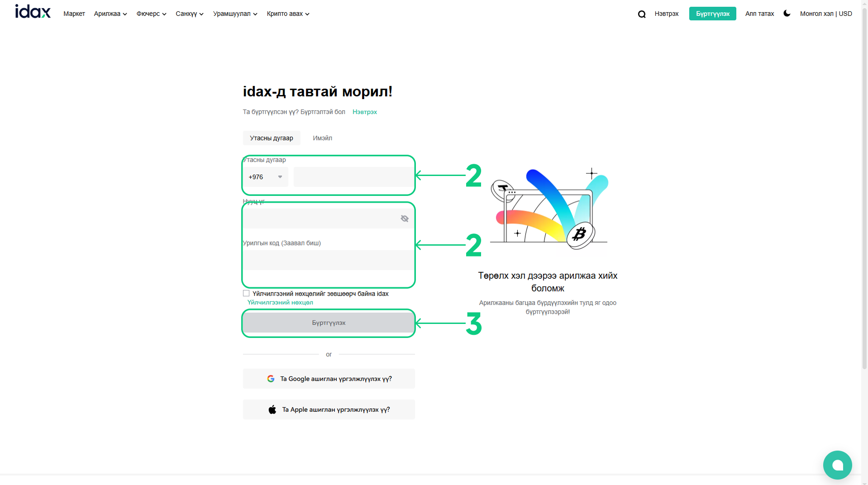Open Монгол хэл | USD language selector
Viewport: 868px width, 485px height.
tap(825, 14)
